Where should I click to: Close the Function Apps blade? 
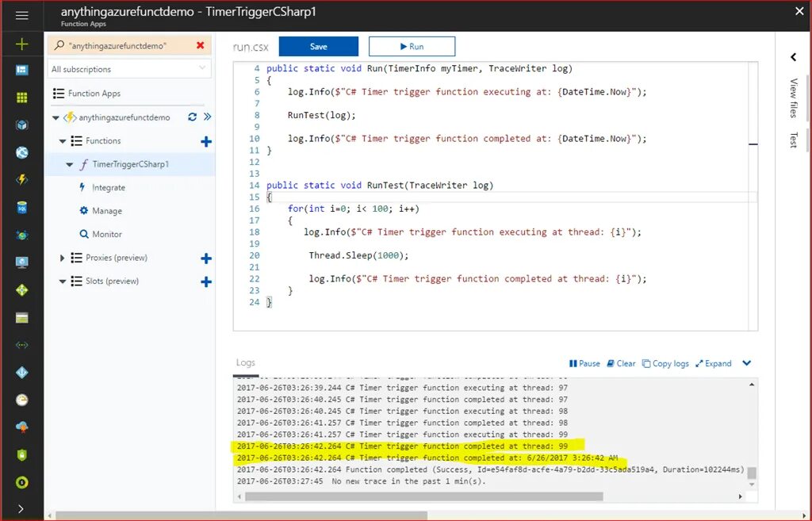799,11
